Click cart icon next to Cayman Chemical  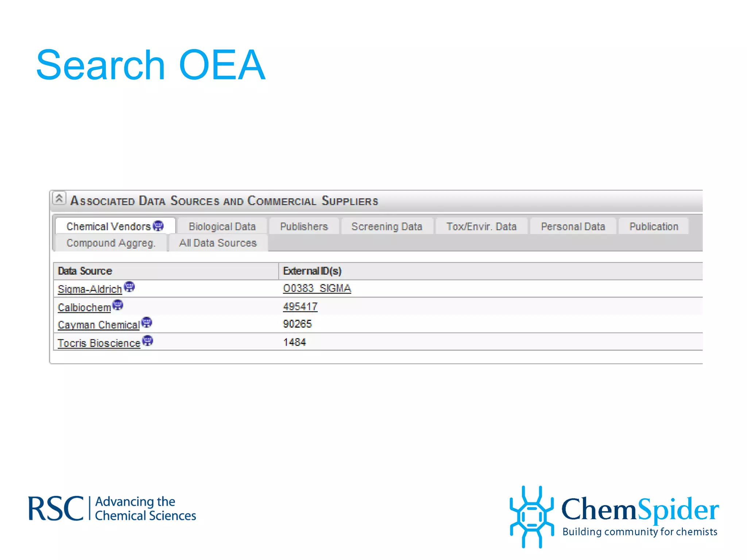pyautogui.click(x=146, y=322)
